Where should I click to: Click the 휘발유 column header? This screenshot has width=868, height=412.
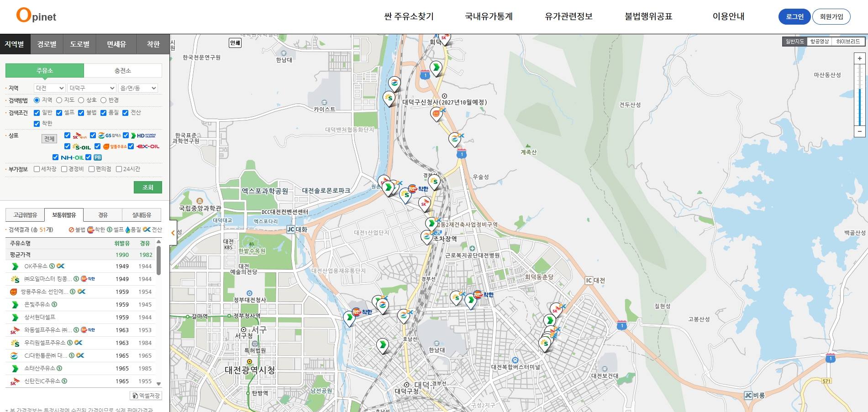coord(122,243)
